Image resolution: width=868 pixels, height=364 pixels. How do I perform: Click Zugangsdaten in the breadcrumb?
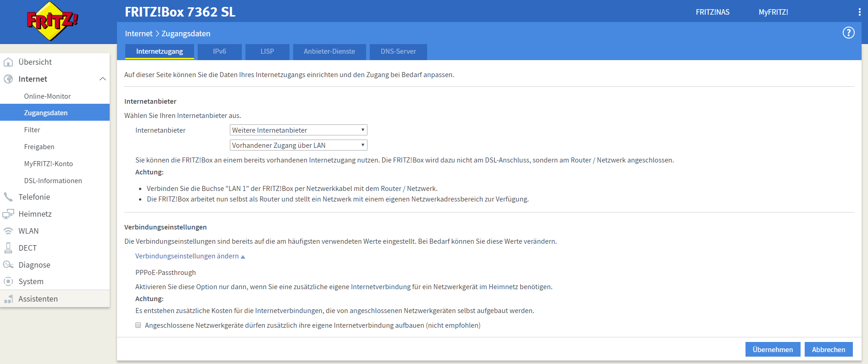[186, 34]
